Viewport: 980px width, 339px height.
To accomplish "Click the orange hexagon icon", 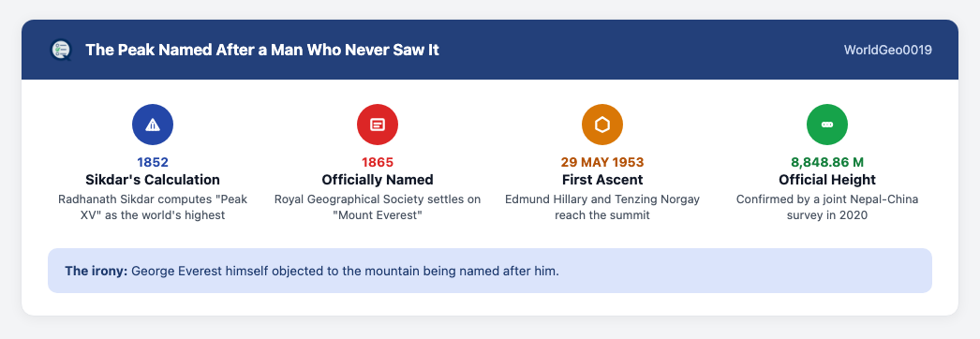I will point(602,125).
